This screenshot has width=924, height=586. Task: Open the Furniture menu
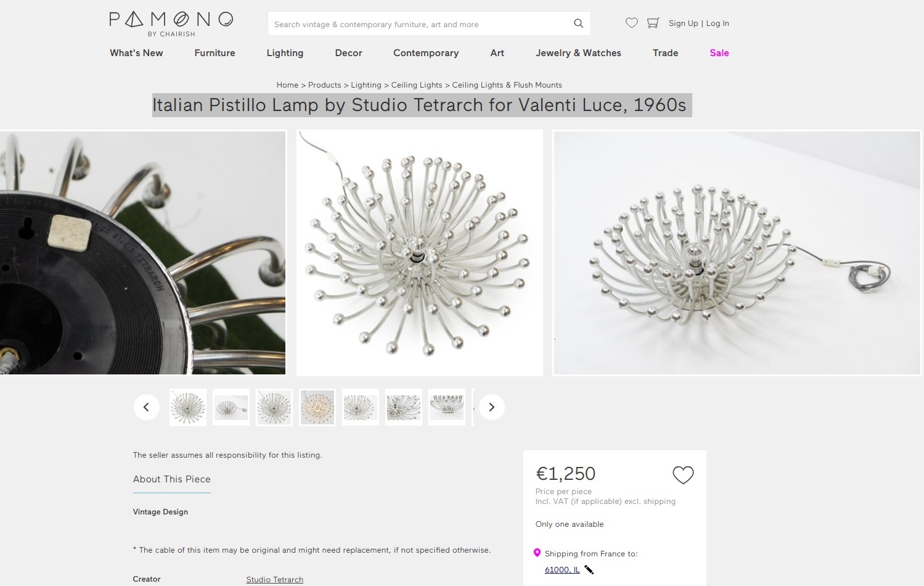tap(215, 53)
